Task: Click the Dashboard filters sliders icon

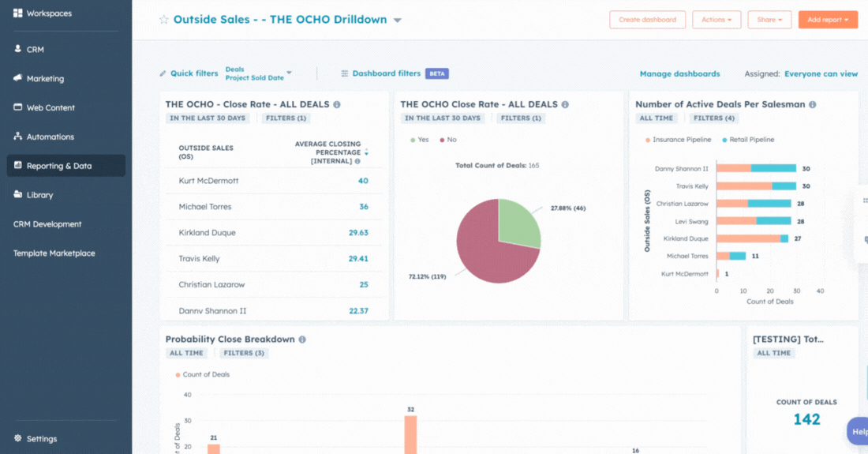Action: pyautogui.click(x=344, y=73)
